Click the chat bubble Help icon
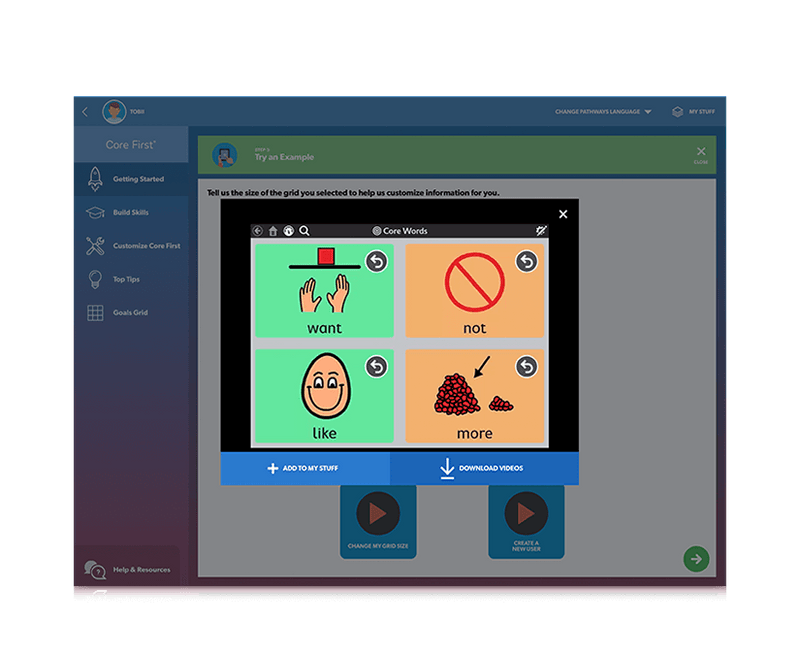Viewport: 800px width, 655px height. pyautogui.click(x=95, y=570)
